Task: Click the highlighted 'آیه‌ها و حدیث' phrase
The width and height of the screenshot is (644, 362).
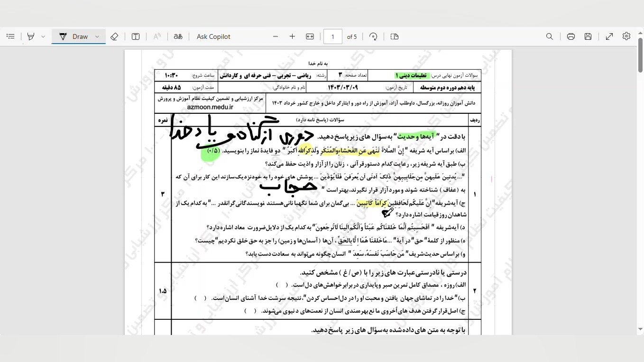Action: point(416,136)
